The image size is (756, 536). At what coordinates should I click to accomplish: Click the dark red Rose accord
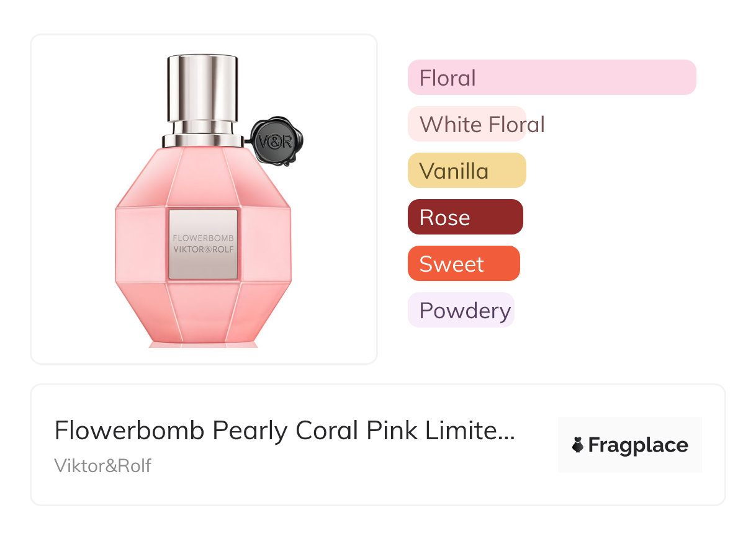(465, 217)
